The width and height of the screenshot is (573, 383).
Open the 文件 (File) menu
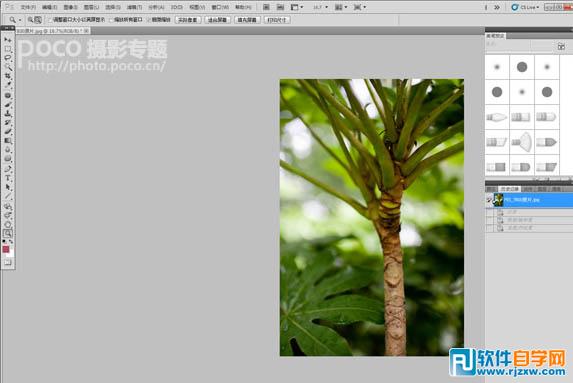click(x=28, y=7)
